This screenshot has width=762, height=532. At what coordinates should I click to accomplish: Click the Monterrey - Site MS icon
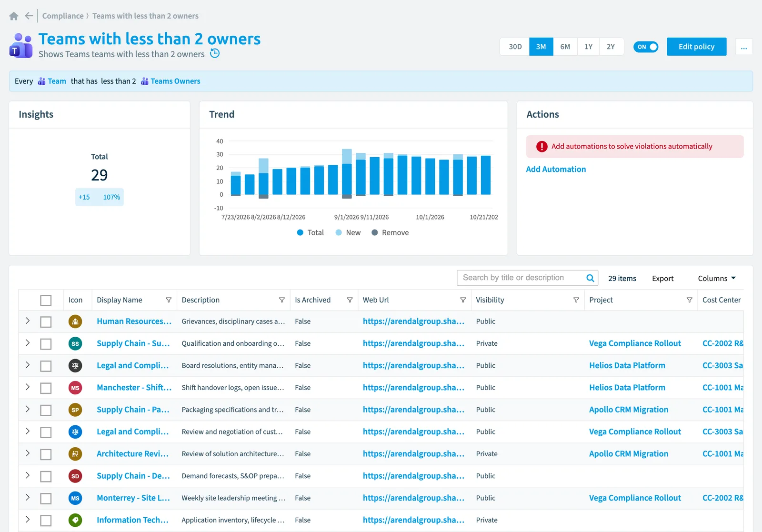(x=75, y=498)
